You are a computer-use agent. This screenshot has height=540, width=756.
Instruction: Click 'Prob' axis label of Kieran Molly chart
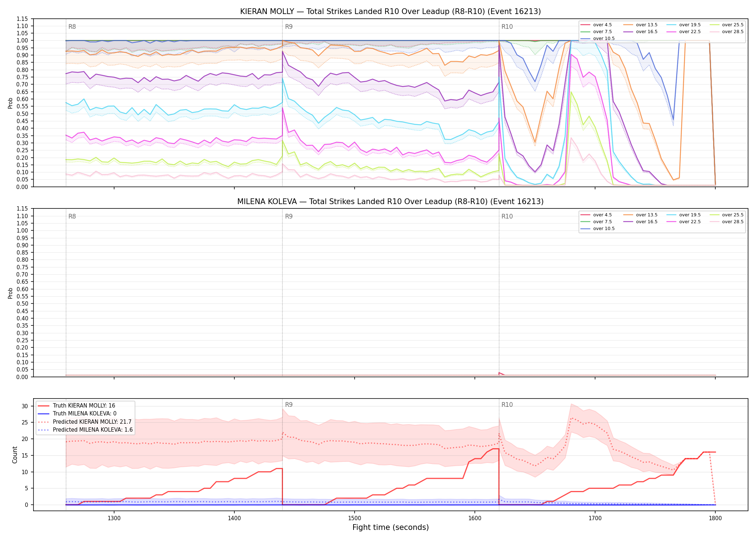pyautogui.click(x=10, y=103)
